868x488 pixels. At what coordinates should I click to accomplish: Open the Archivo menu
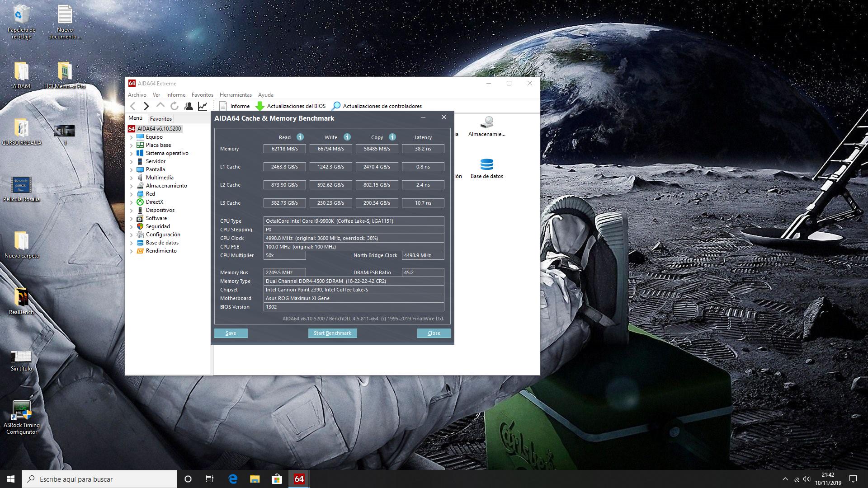[137, 95]
